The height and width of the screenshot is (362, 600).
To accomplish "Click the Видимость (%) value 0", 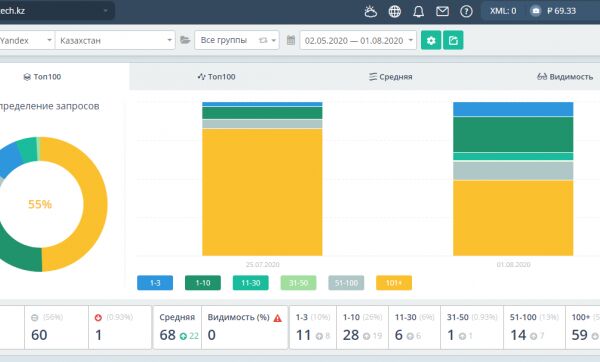I will click(212, 335).
